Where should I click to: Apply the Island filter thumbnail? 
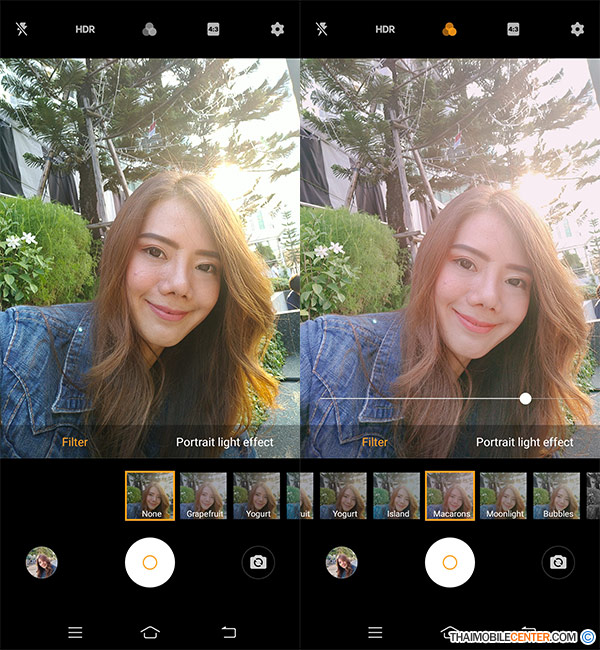click(396, 496)
